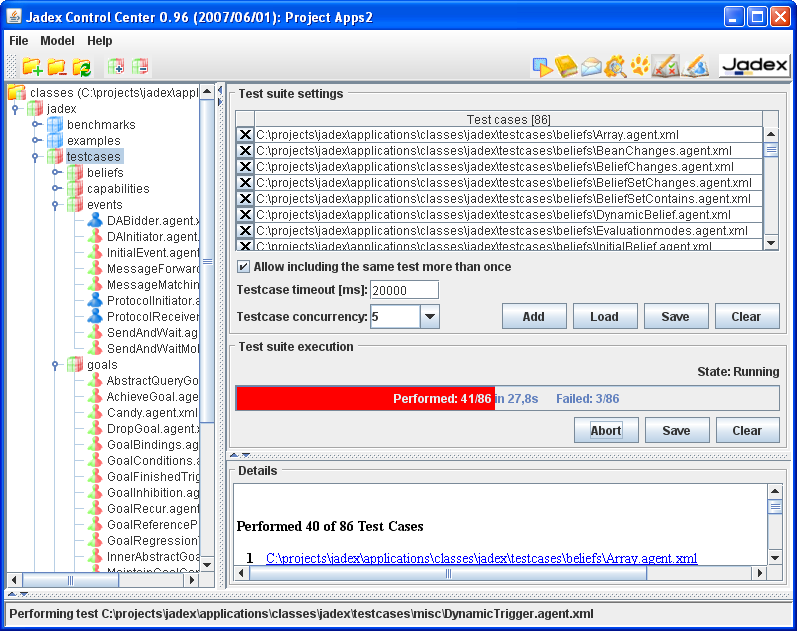This screenshot has height=631, width=797.
Task: Open the gear magnifier introspector plugin
Action: (615, 67)
